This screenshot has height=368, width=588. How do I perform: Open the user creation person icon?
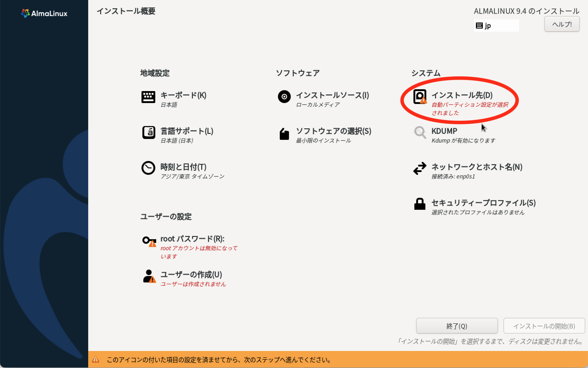pos(149,276)
